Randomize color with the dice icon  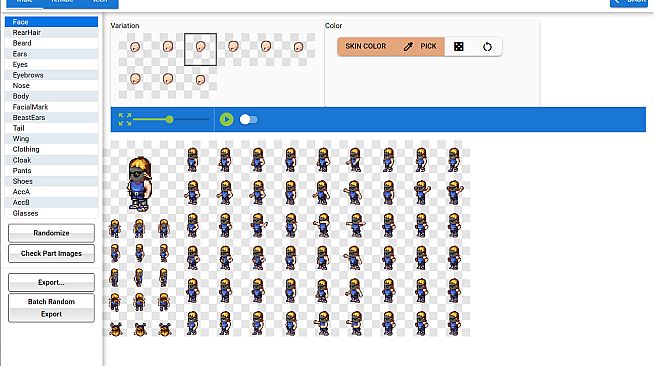[x=459, y=46]
